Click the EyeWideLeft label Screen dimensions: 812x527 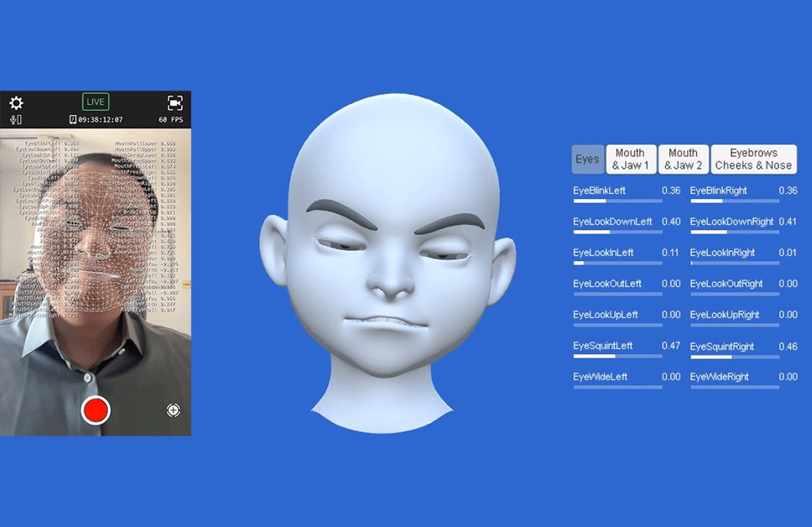pos(600,377)
